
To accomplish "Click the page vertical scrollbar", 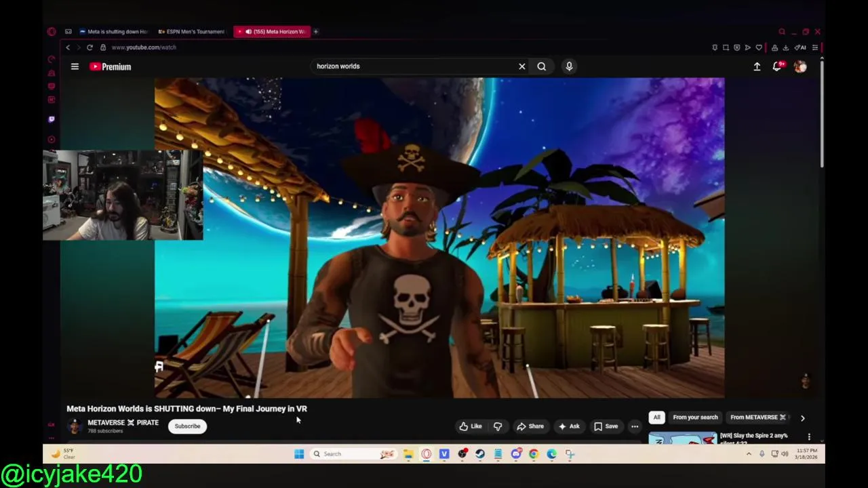I will point(822,115).
